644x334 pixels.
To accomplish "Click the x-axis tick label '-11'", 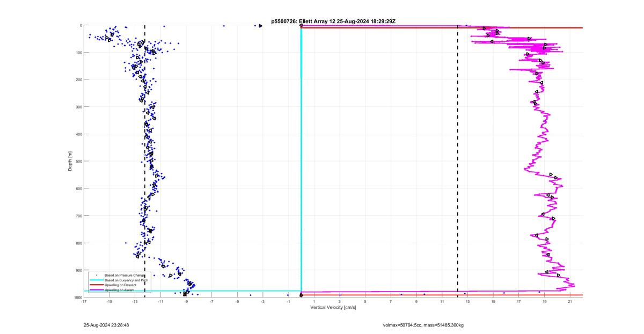I will 160,302.
